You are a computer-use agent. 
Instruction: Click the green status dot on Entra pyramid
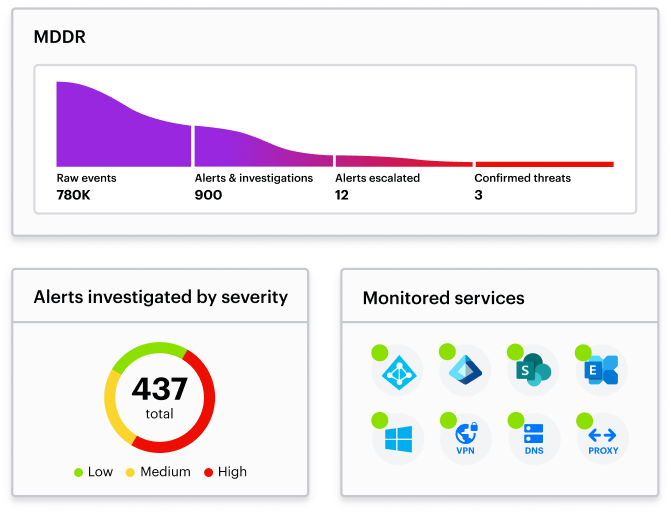click(x=447, y=352)
